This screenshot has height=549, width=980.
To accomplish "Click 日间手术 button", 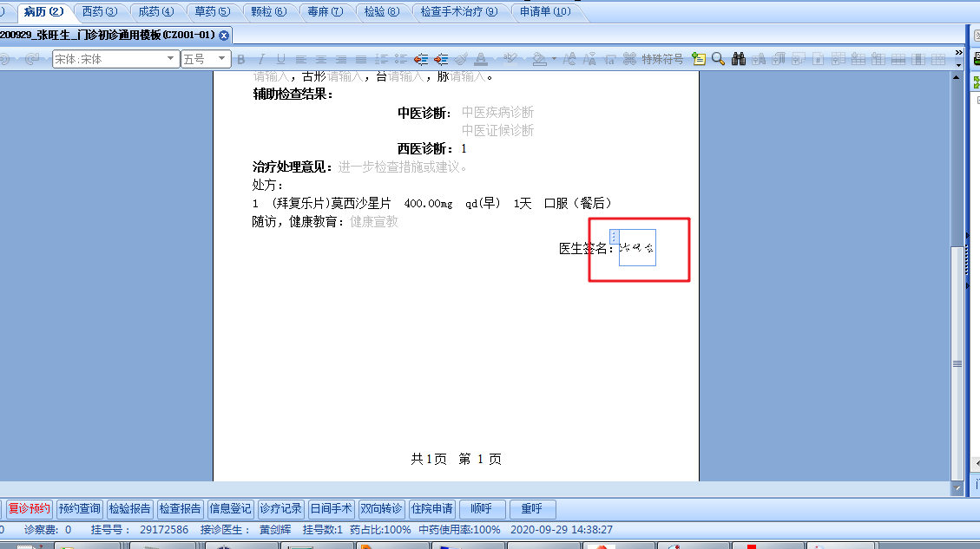I will coord(332,509).
